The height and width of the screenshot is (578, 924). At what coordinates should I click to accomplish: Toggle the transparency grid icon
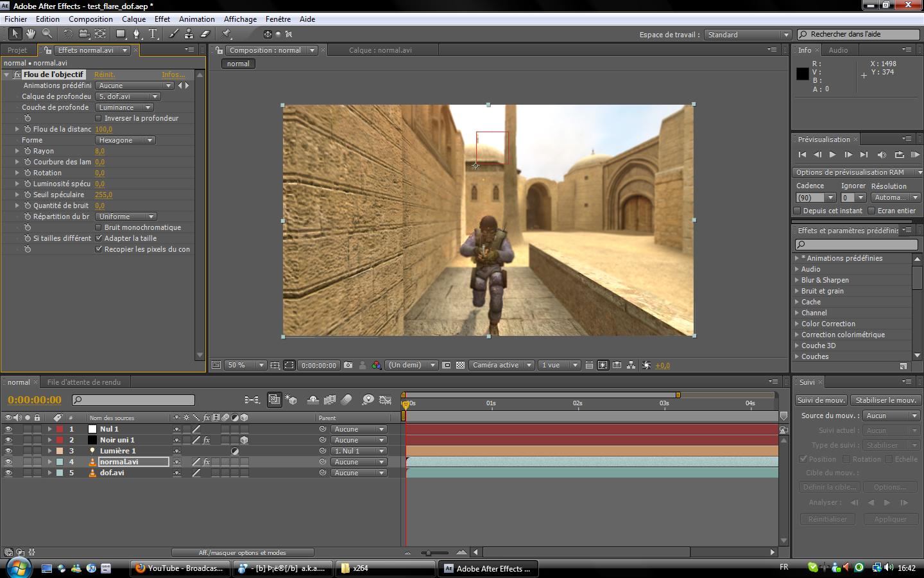(x=460, y=365)
